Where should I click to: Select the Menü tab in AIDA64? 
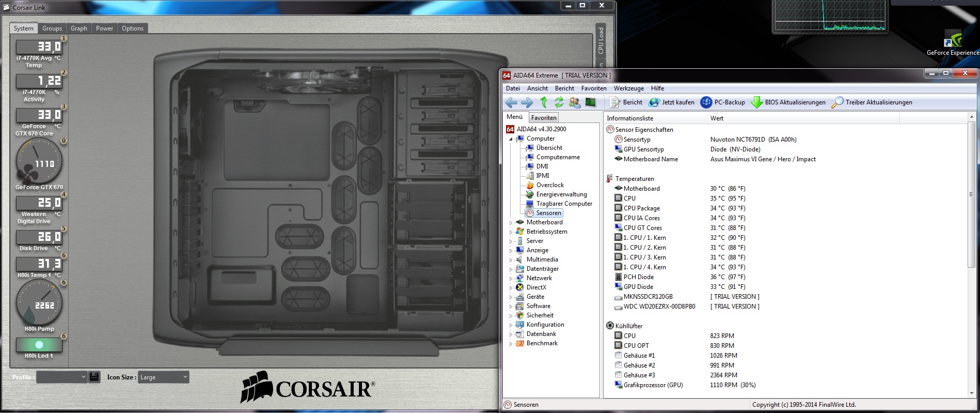pos(514,117)
